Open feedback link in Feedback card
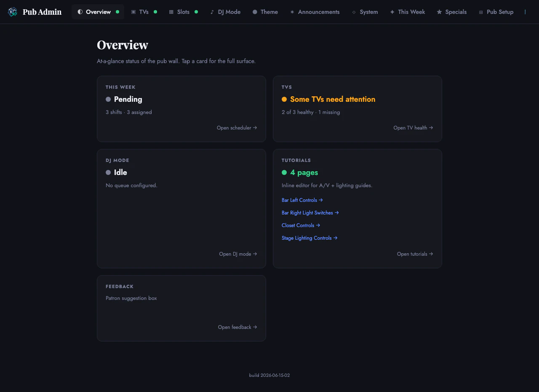This screenshot has width=539, height=392. (237, 327)
